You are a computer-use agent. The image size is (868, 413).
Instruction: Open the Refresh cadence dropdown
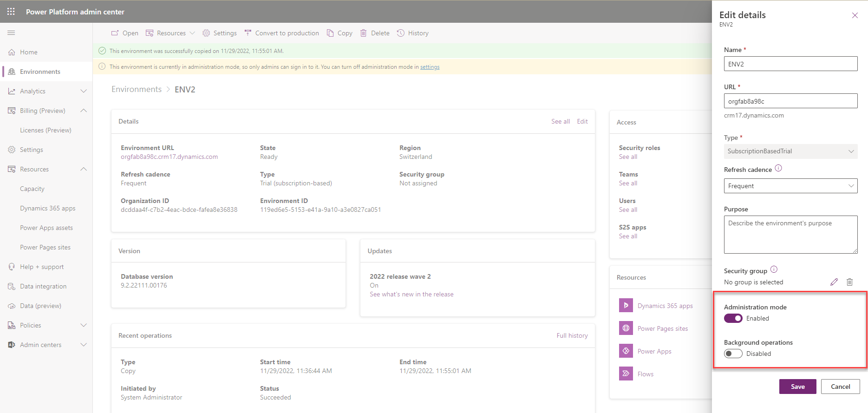790,186
